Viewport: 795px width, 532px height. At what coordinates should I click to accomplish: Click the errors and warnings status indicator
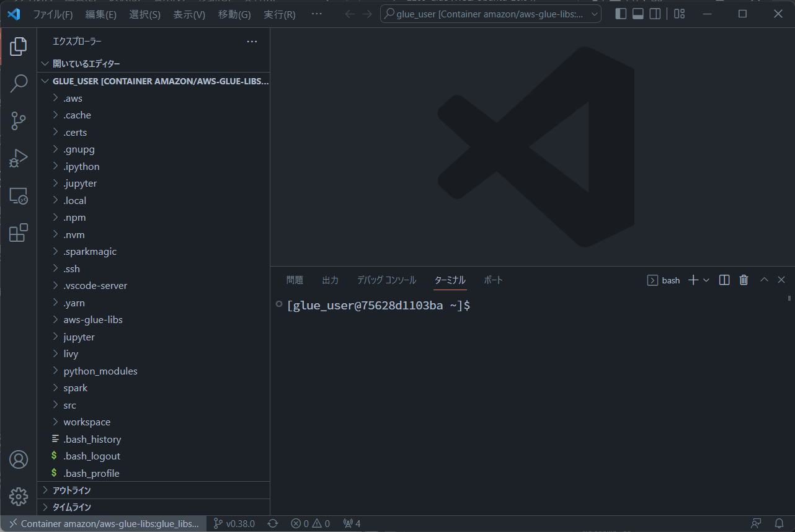pyautogui.click(x=310, y=524)
